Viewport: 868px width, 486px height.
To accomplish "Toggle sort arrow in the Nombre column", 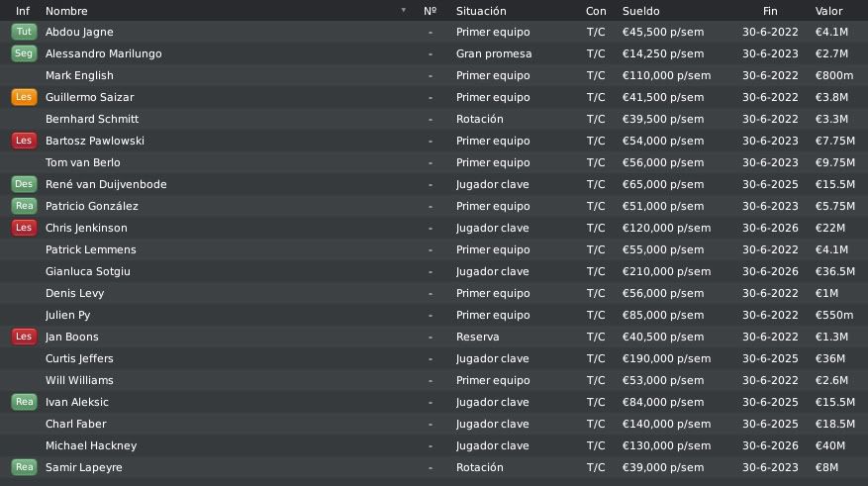I will coord(404,11).
